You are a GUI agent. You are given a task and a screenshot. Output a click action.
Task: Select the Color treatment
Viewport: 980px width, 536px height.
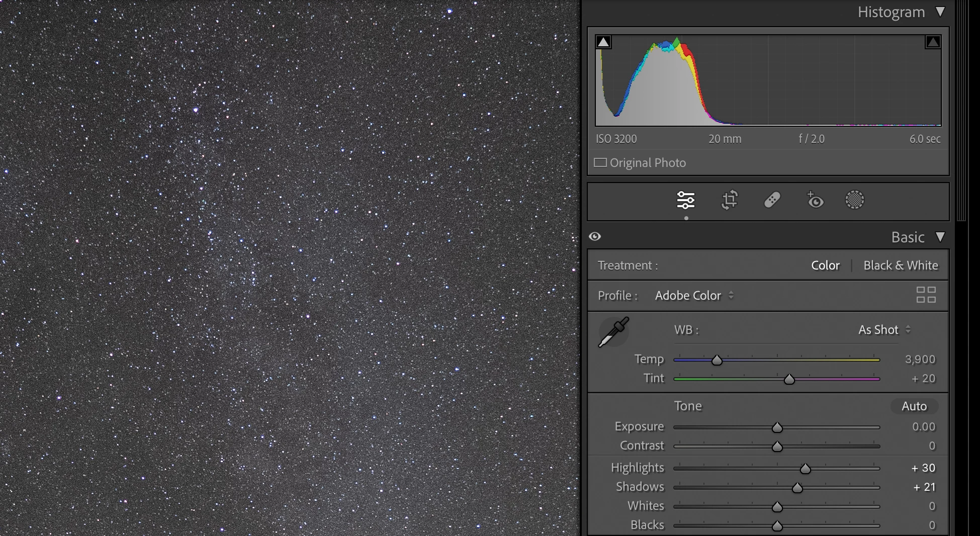[x=825, y=265]
